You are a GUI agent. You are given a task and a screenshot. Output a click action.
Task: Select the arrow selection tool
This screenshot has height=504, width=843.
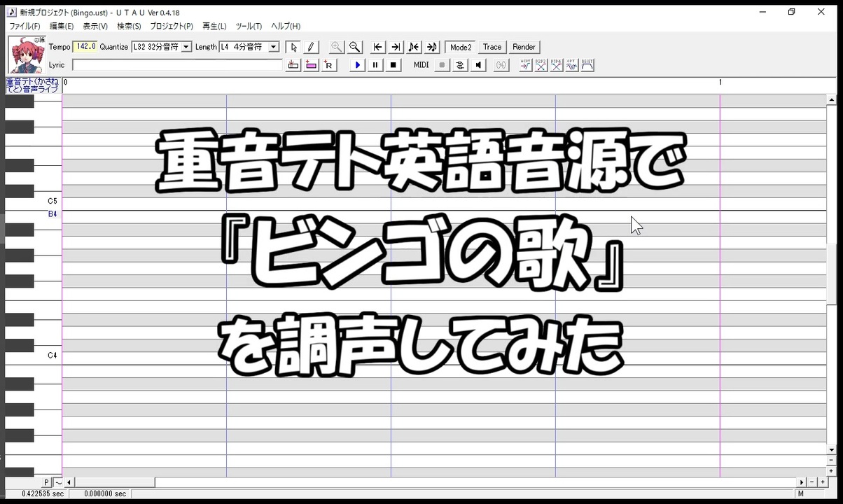click(294, 47)
